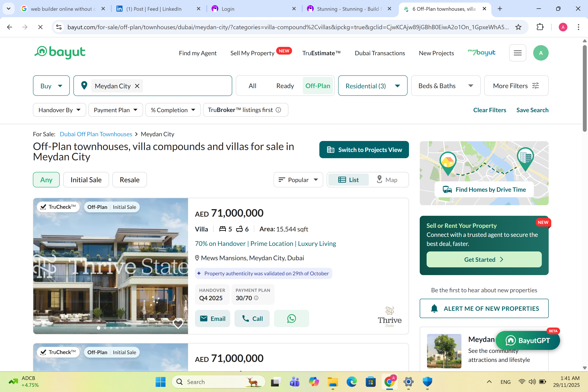Open Dubai Transactions menu item
This screenshot has height=392, width=588.
380,53
